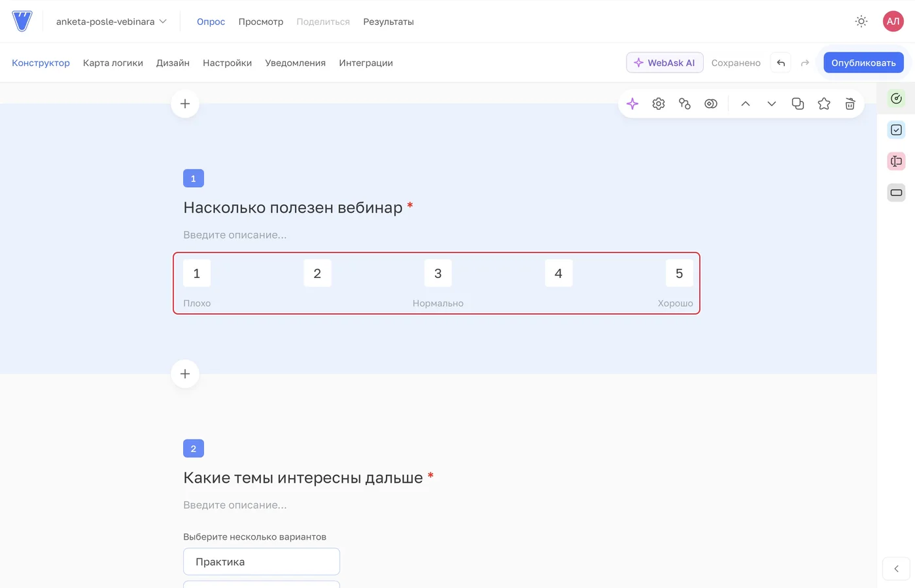915x588 pixels.
Task: Switch to the Опрос tab
Action: (211, 22)
